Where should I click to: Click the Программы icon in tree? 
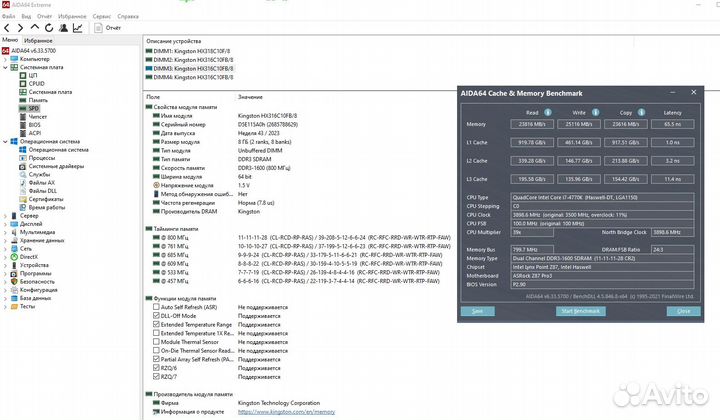14,273
